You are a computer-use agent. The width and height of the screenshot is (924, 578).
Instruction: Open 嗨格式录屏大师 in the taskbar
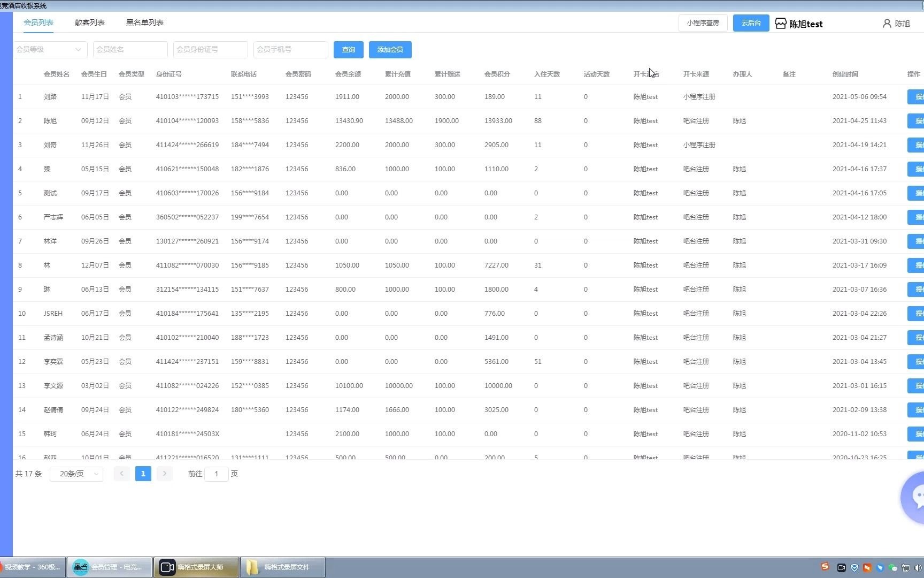[196, 567]
